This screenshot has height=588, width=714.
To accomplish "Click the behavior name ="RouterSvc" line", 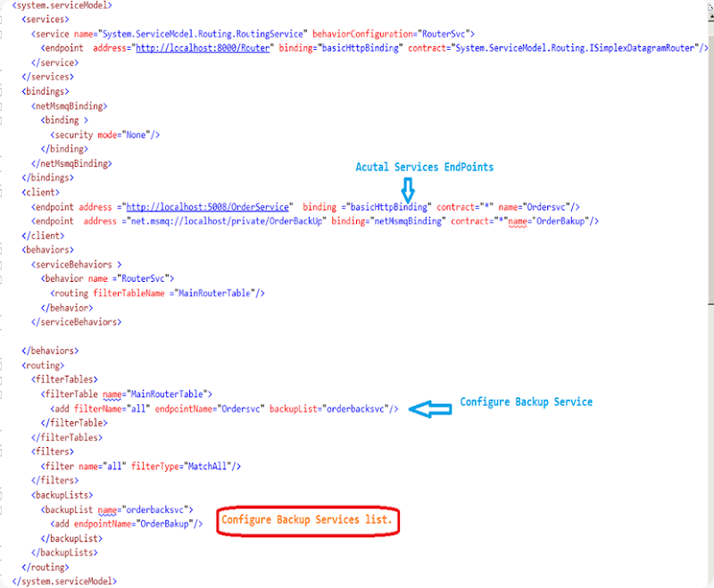I will coord(107,278).
